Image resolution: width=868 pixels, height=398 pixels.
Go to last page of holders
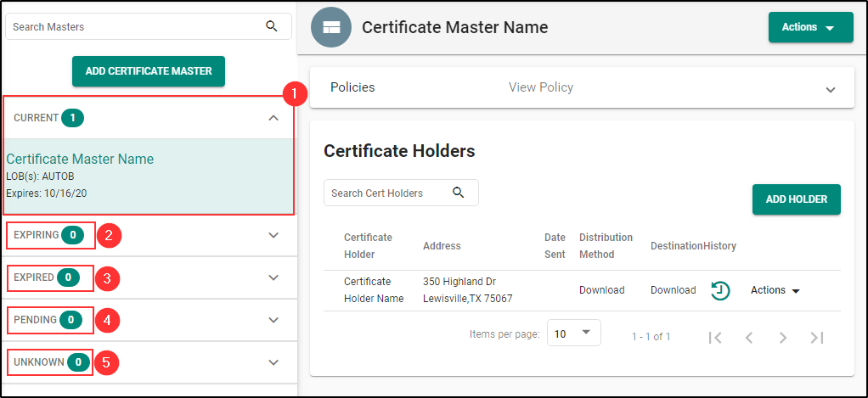tap(817, 337)
